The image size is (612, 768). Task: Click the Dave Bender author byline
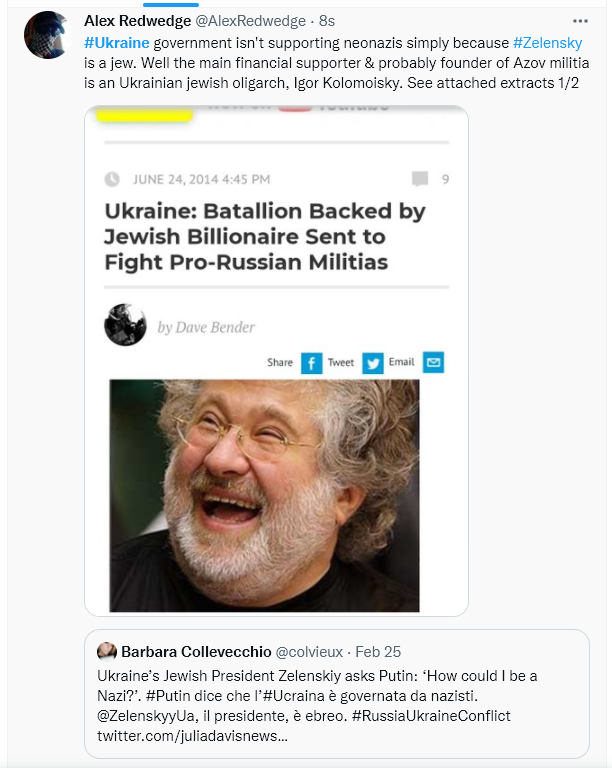tap(206, 327)
